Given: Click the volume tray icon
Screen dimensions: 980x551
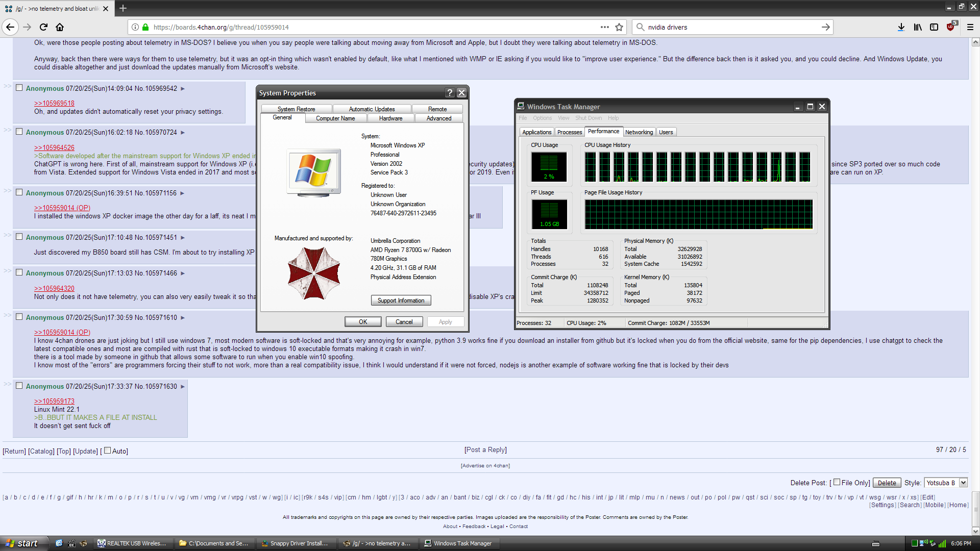Looking at the screenshot, I should 923,543.
